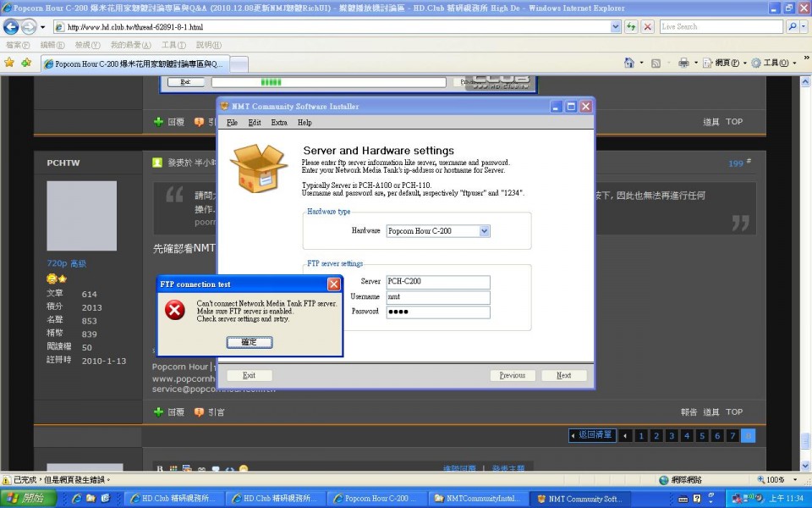This screenshot has height=508, width=812.
Task: Expand the IE toolbar overflow chevron
Action: (806, 58)
